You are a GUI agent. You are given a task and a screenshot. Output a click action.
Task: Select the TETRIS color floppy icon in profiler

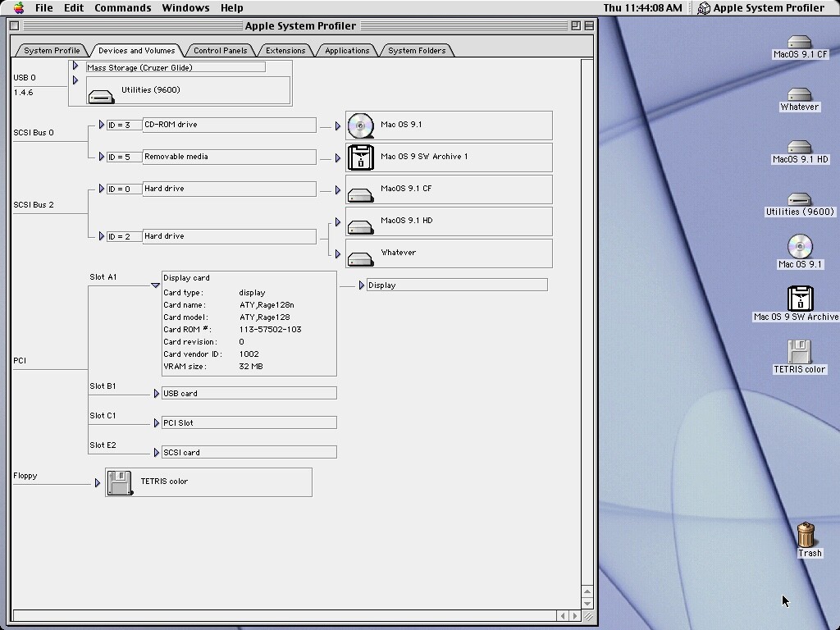pos(121,482)
